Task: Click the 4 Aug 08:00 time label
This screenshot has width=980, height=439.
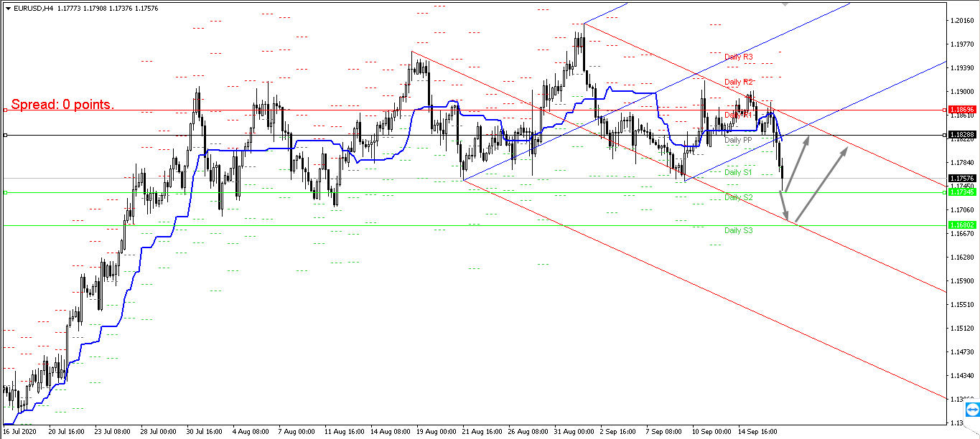Action: click(x=251, y=433)
